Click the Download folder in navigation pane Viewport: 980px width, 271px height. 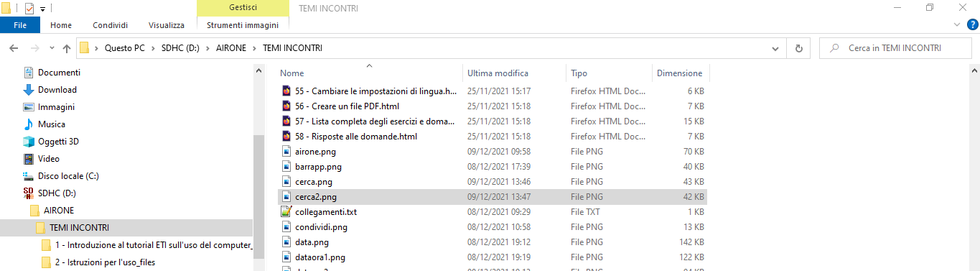(57, 90)
